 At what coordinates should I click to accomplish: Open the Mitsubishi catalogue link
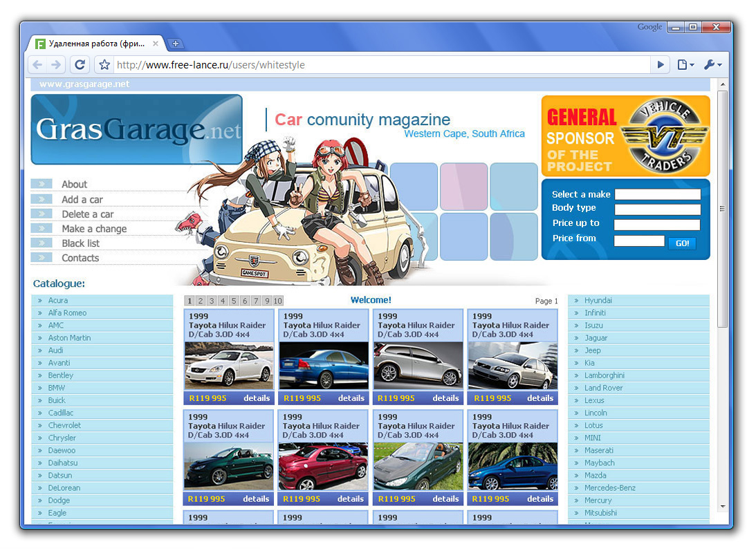point(601,513)
